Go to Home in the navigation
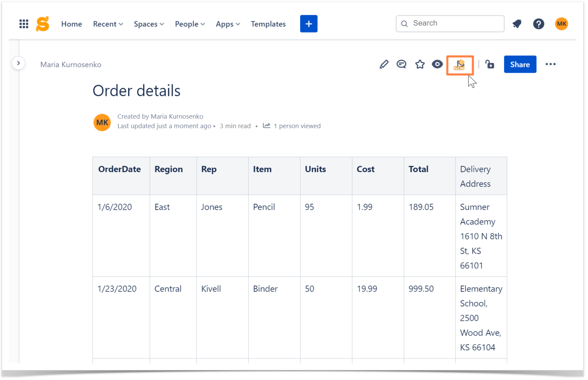Viewport: 588px width, 380px height. point(71,24)
